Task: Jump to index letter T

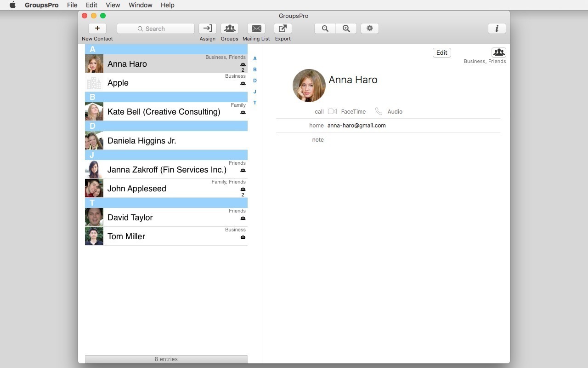Action: pyautogui.click(x=255, y=103)
